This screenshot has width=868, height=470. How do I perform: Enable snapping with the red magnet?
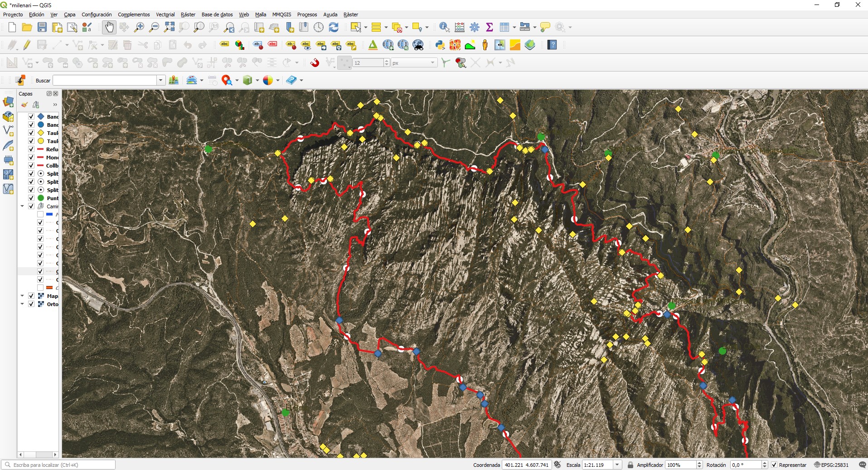coord(315,62)
